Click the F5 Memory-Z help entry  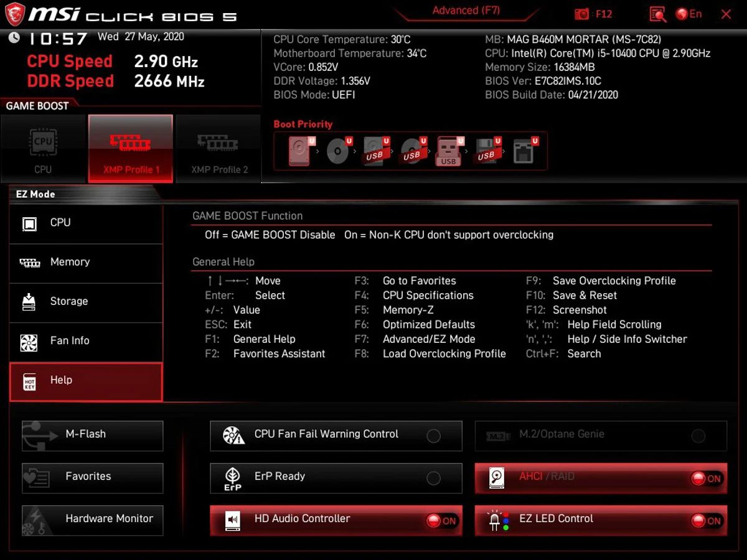pos(394,310)
